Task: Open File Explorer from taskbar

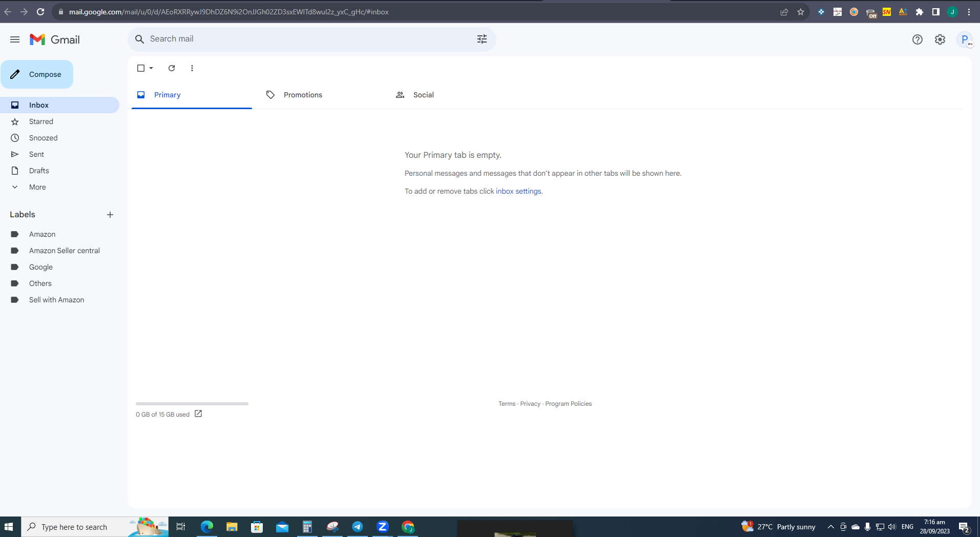Action: [232, 527]
